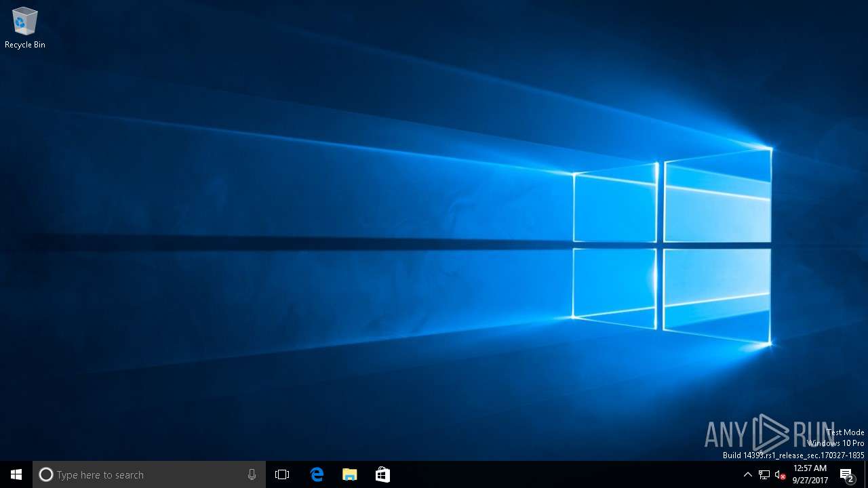Viewport: 868px width, 488px height.
Task: Click the Show desktop sliver button
Action: pyautogui.click(x=866, y=474)
